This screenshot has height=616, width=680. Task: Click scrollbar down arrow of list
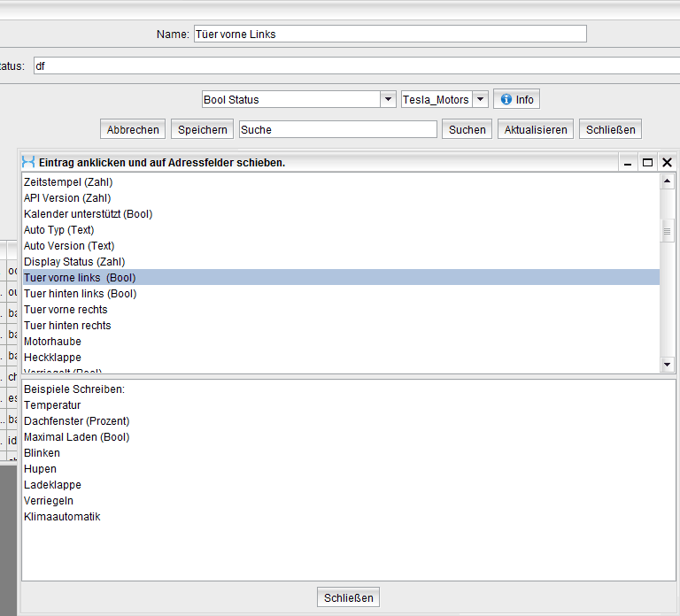pyautogui.click(x=667, y=365)
